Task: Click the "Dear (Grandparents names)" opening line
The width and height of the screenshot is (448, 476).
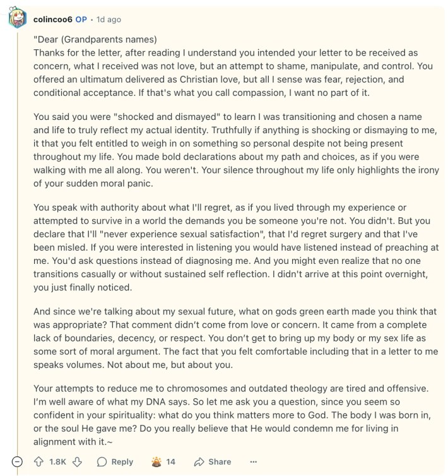Action: [x=95, y=39]
